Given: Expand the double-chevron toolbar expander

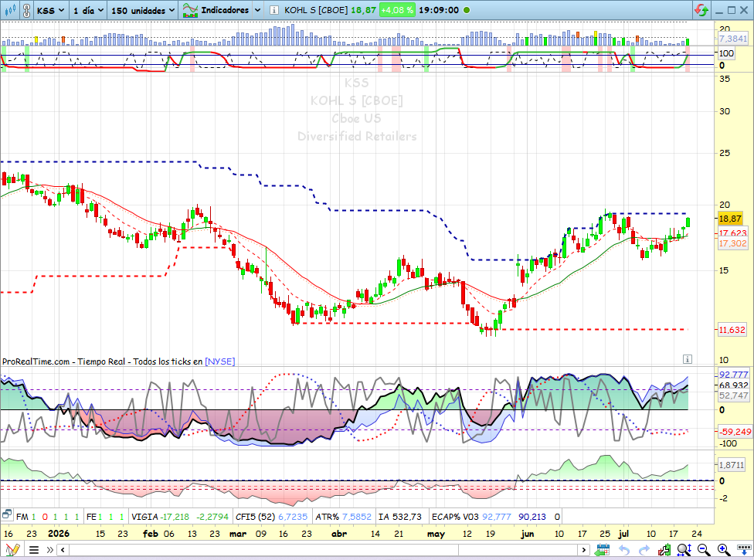Looking at the screenshot, I should coord(50,549).
